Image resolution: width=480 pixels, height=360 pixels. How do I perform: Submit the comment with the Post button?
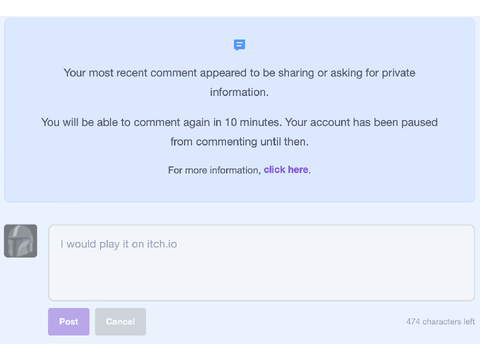[x=69, y=322]
